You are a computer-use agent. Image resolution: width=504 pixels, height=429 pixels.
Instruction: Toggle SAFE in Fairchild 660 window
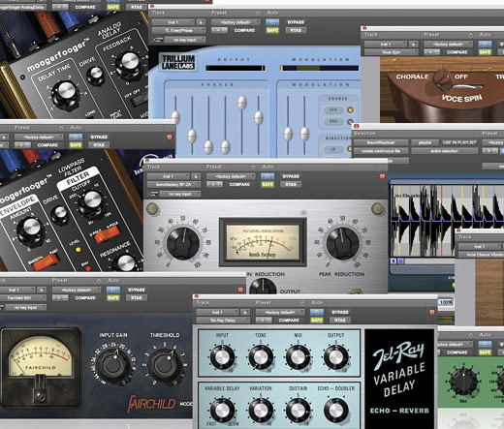point(113,298)
